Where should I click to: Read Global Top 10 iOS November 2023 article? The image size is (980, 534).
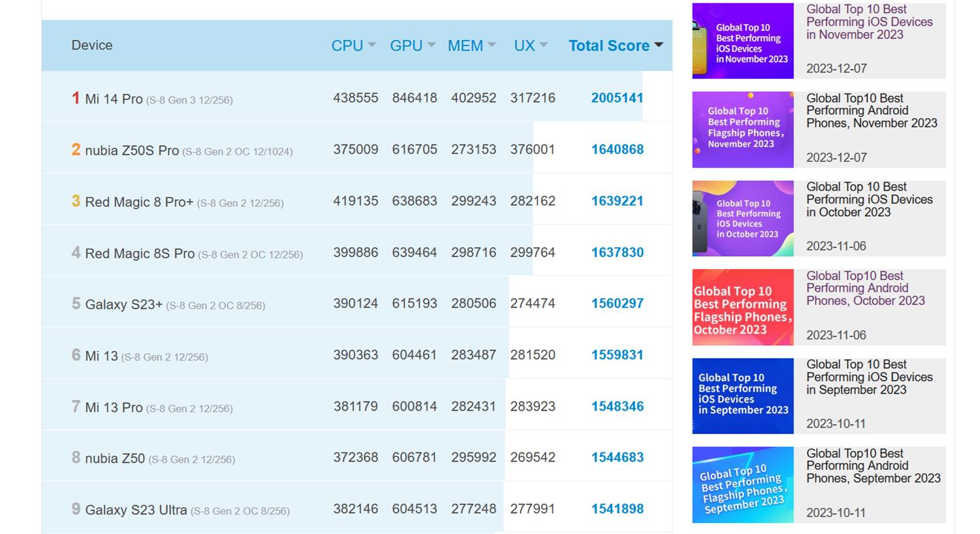pyautogui.click(x=870, y=22)
